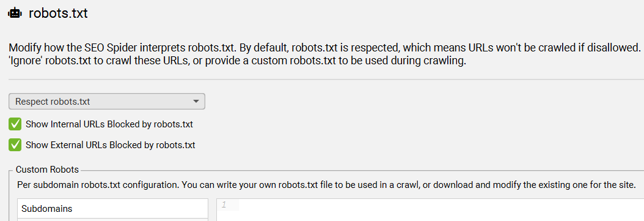This screenshot has height=221, width=644.
Task: Click the green checkmark next to Internal URLs
Action: (15, 124)
